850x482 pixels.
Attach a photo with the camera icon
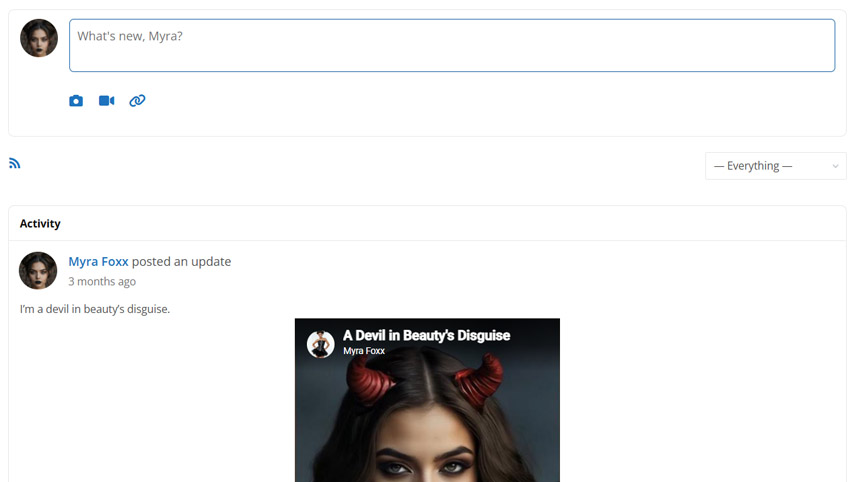(76, 101)
